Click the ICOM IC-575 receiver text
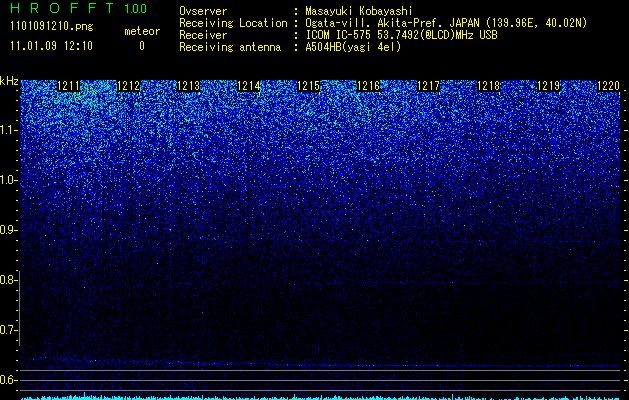 click(x=401, y=35)
